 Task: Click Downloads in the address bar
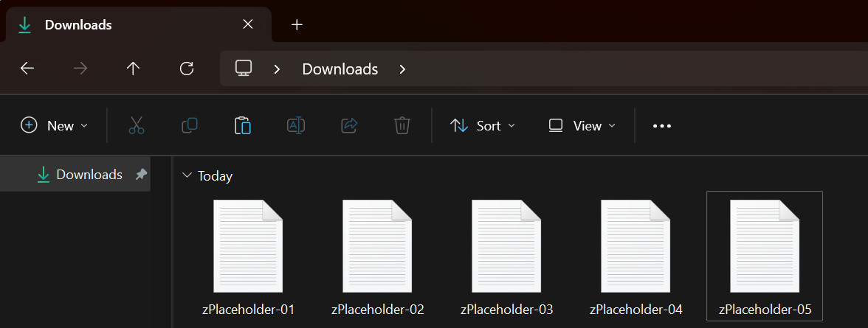340,69
